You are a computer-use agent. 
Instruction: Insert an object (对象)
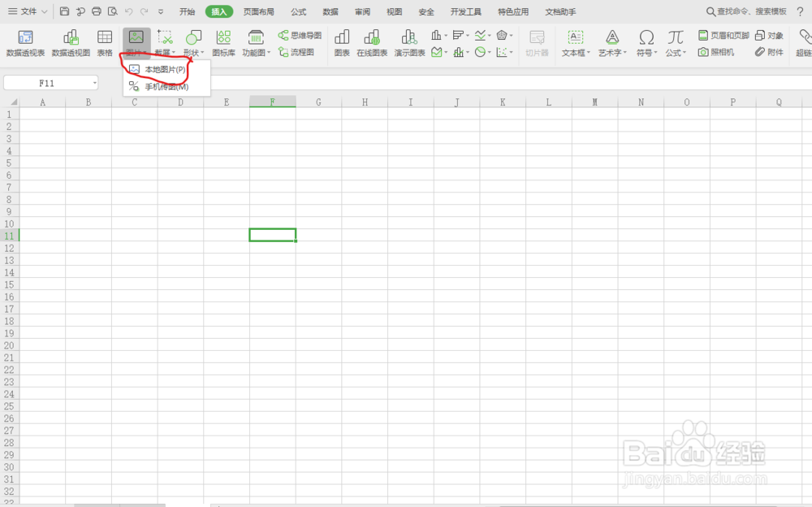(x=769, y=35)
